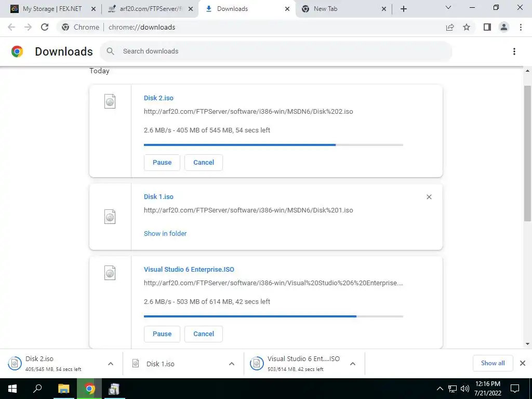Pause the Visual Studio 6 Enterprise download
Viewport: 532px width, 399px height.
[162, 334]
